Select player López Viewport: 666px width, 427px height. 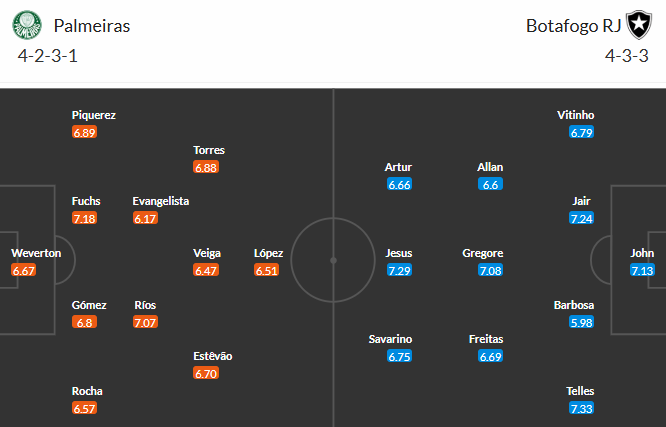tap(268, 253)
